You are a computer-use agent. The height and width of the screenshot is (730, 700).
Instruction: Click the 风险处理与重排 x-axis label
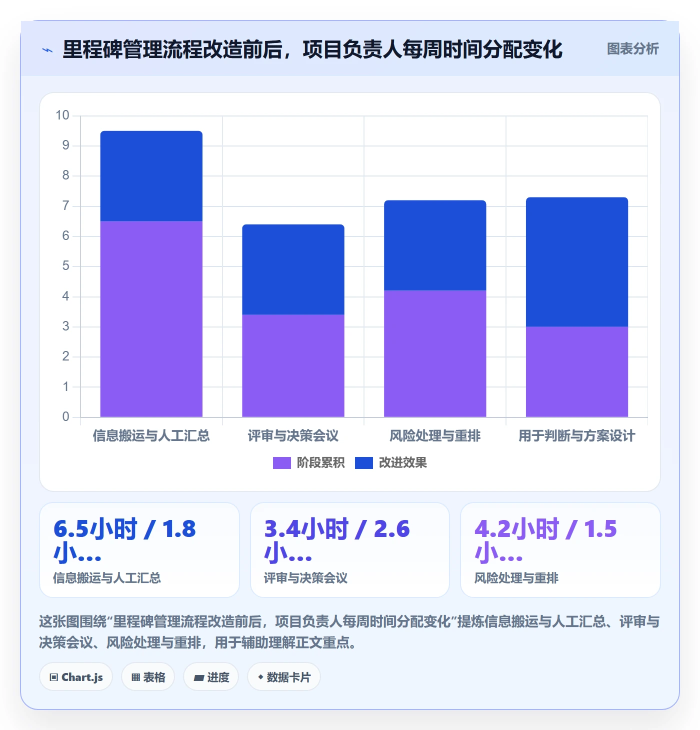tap(435, 436)
